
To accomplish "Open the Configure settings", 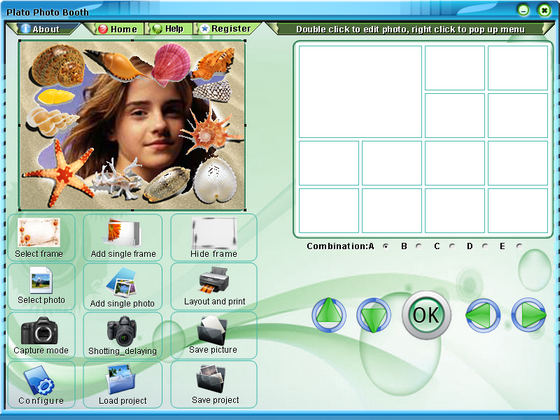I will point(41,385).
